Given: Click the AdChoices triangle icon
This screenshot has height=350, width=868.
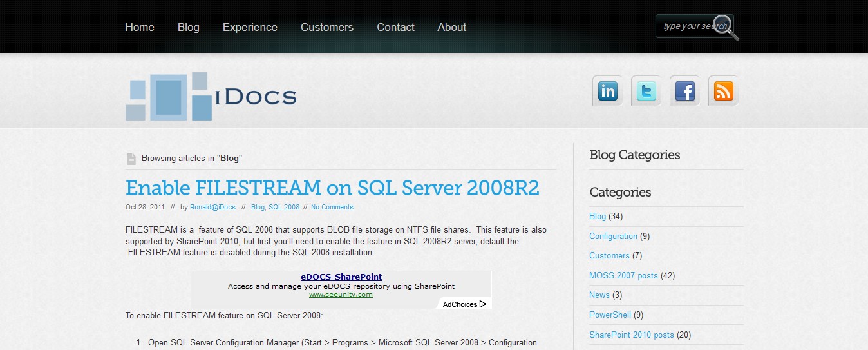Looking at the screenshot, I should pos(483,304).
